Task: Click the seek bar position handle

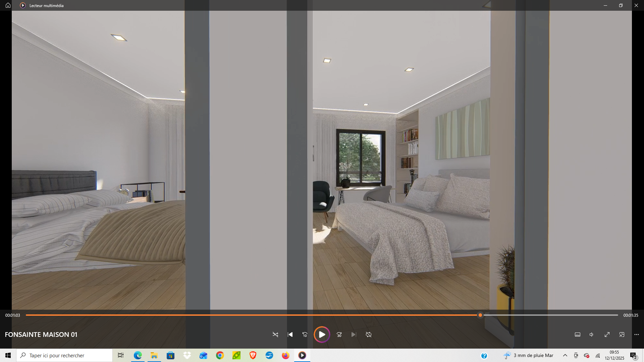Action: 480,315
